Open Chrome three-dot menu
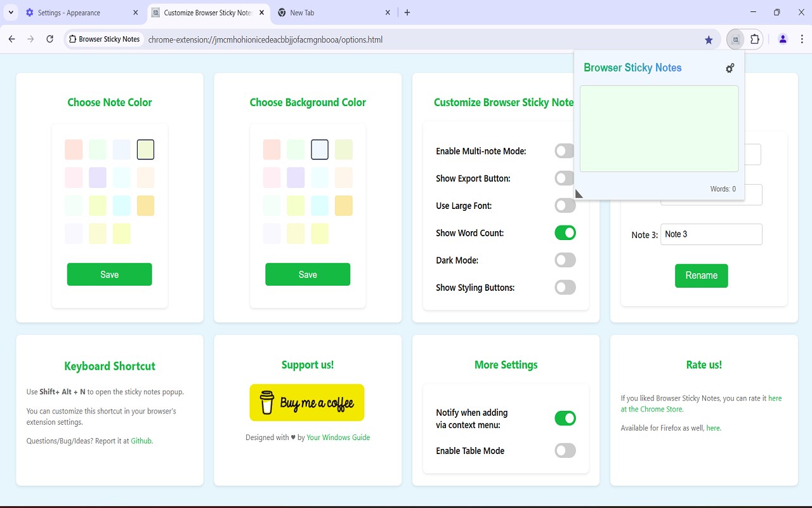The width and height of the screenshot is (812, 508). 802,39
